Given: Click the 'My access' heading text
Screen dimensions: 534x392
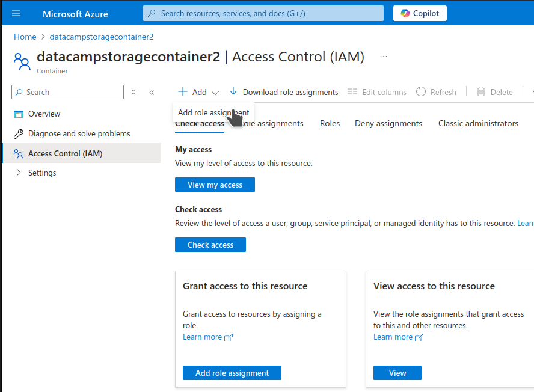Looking at the screenshot, I should (193, 149).
